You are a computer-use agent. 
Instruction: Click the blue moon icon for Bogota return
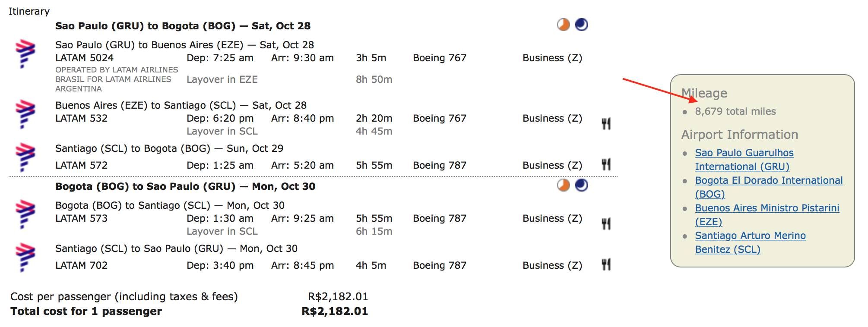pyautogui.click(x=582, y=185)
